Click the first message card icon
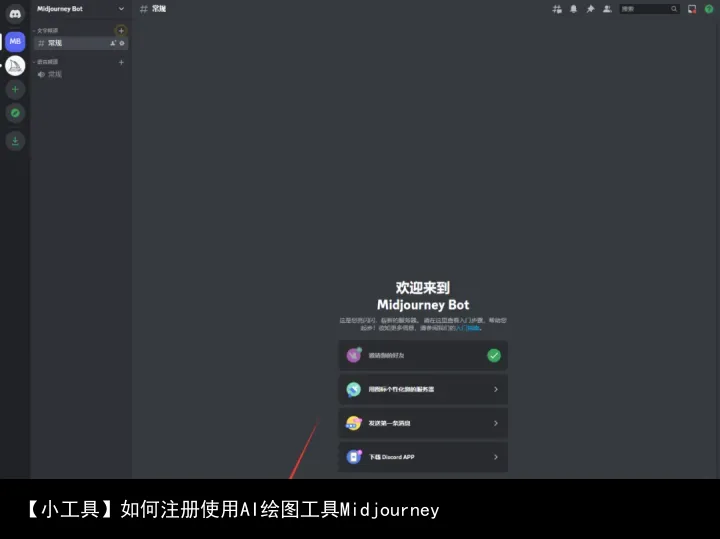 [x=354, y=423]
